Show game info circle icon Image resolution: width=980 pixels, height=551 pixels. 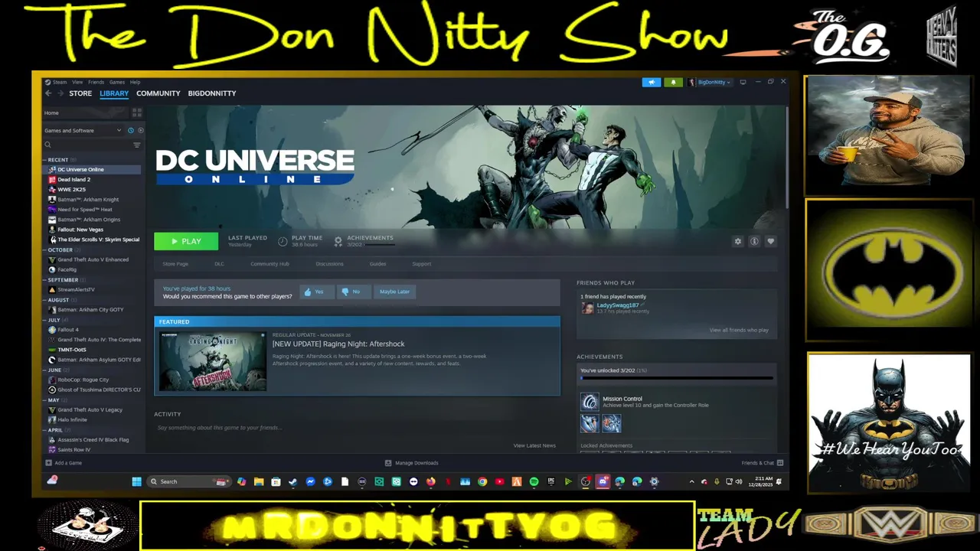(x=754, y=241)
